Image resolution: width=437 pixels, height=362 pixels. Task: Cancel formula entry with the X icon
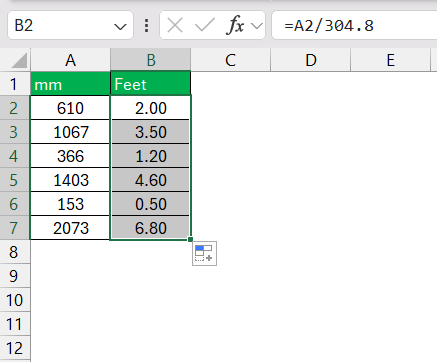pyautogui.click(x=175, y=25)
